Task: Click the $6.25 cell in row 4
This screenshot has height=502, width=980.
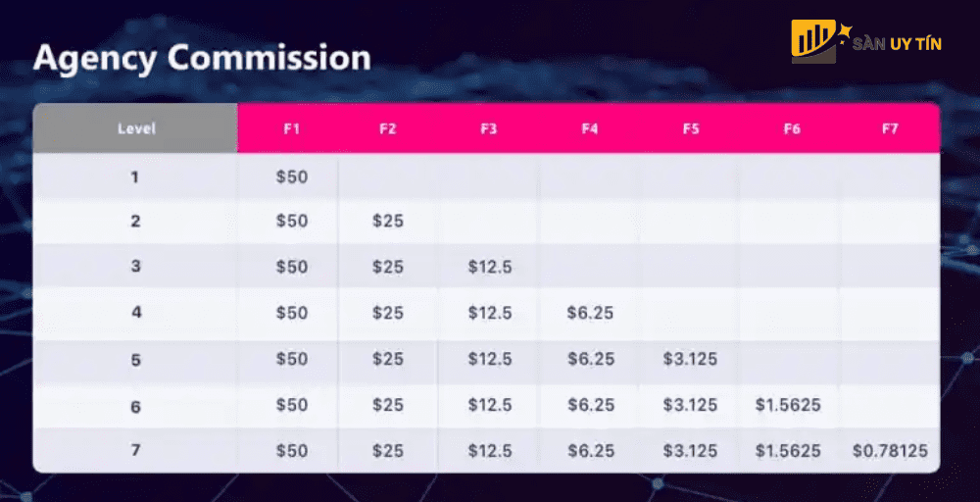Action: 590,313
